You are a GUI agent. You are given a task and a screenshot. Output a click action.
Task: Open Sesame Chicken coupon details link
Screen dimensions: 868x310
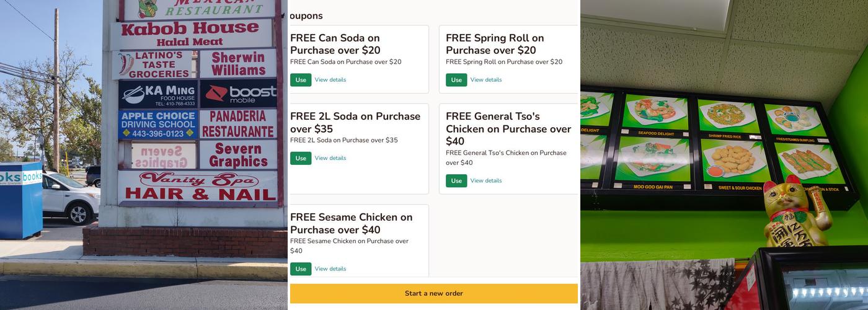pos(330,269)
